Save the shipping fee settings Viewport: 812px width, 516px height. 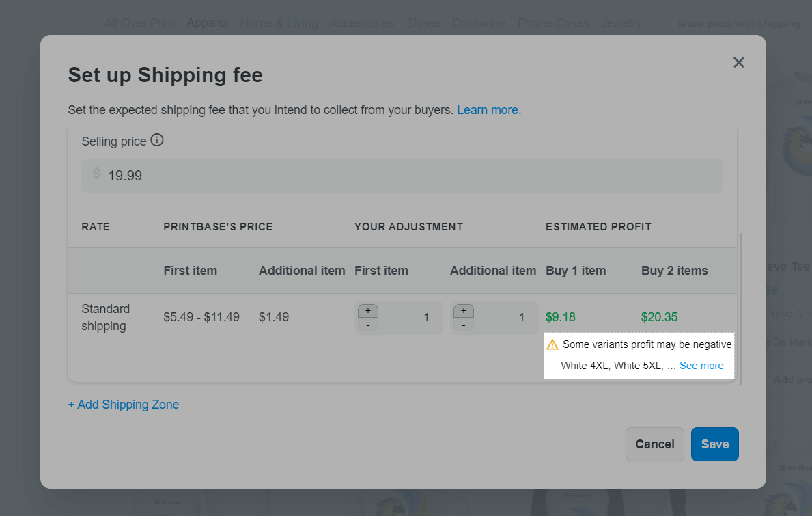tap(714, 444)
